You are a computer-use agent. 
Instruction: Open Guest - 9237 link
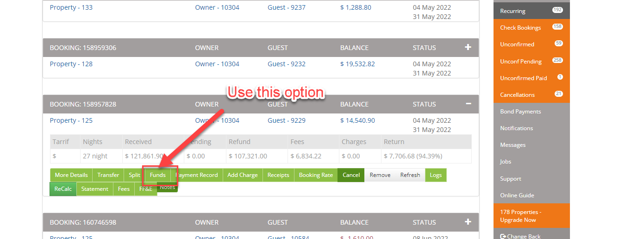(x=287, y=7)
